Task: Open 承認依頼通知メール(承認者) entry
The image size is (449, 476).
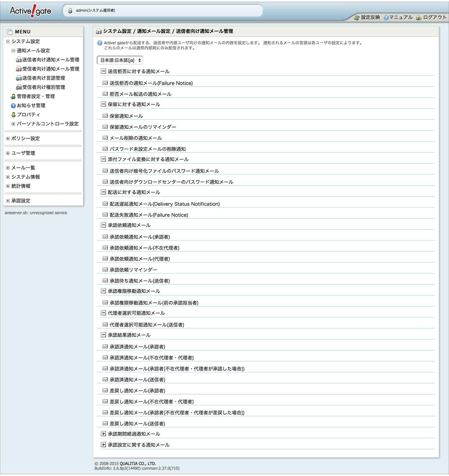Action: pos(139,237)
